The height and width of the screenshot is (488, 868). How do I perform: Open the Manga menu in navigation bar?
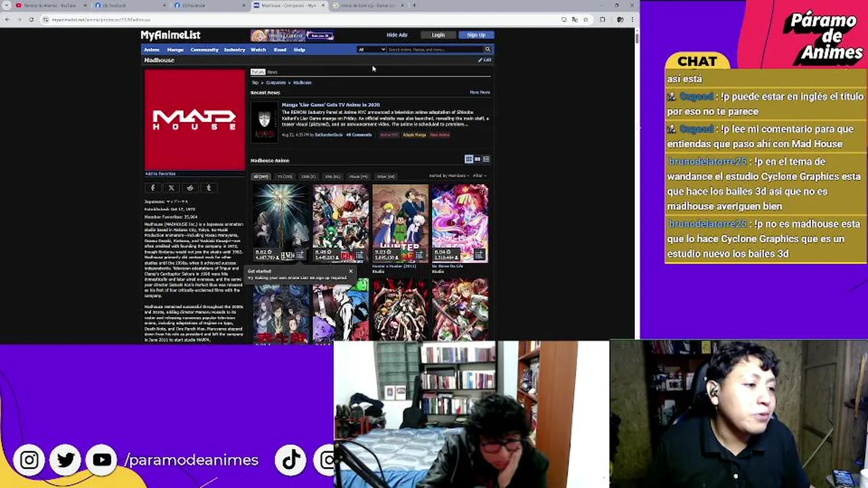point(175,49)
